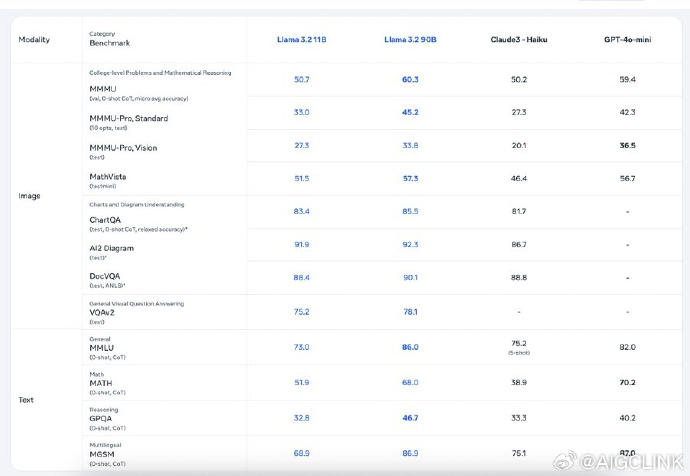Click the Claude3 - Haiku column header

(519, 40)
